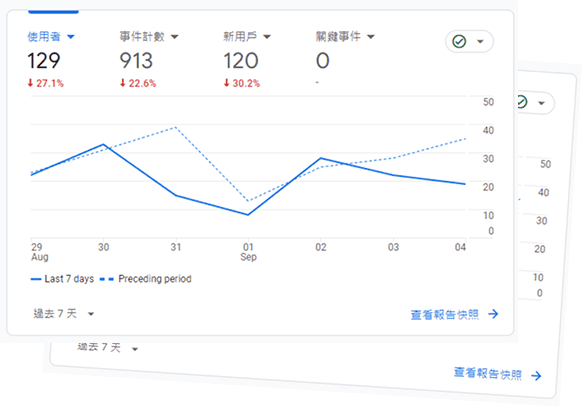
Task: Click the arrow icon beside 查看報告快照 on back card
Action: (x=536, y=376)
